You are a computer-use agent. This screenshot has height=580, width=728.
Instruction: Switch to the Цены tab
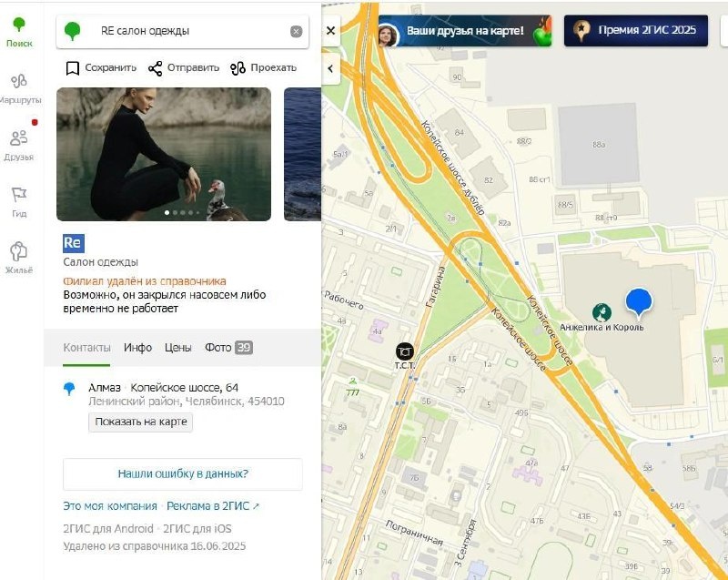177,347
